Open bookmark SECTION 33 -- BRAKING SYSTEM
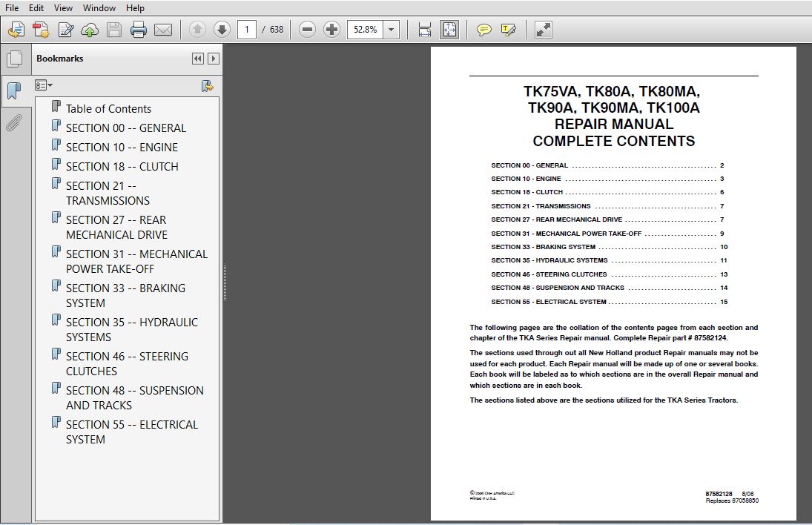 coord(125,295)
